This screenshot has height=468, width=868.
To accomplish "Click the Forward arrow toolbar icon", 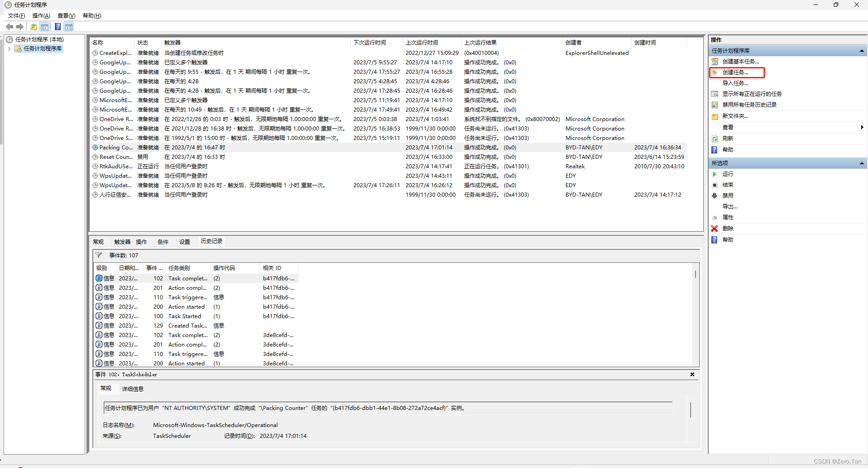I will tap(20, 27).
